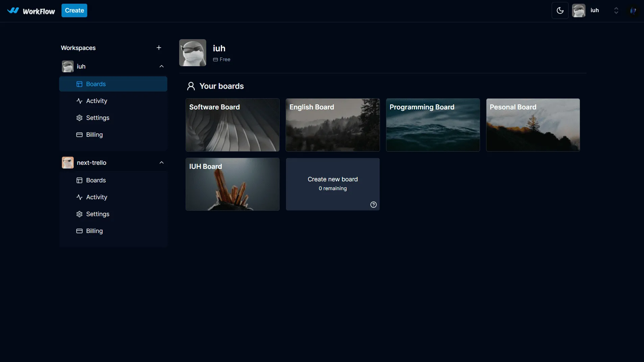Click the help icon on Create new board
Image resolution: width=644 pixels, height=362 pixels.
[373, 205]
